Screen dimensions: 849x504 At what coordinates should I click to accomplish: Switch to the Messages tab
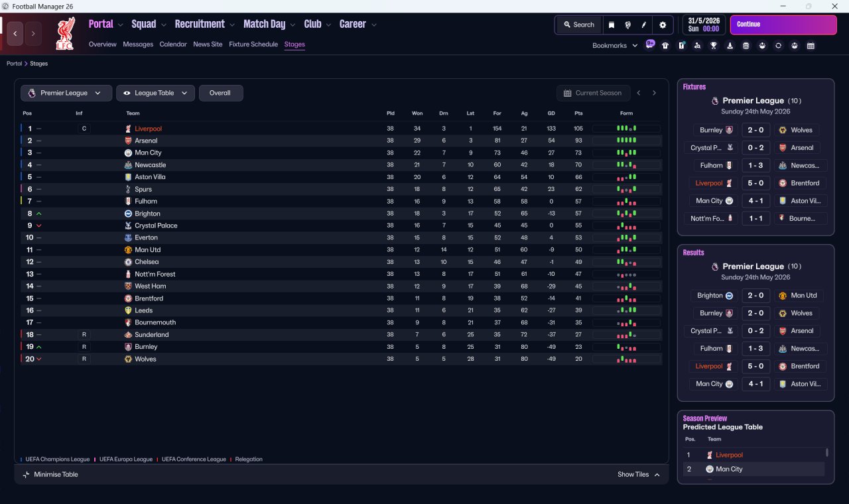pyautogui.click(x=138, y=44)
